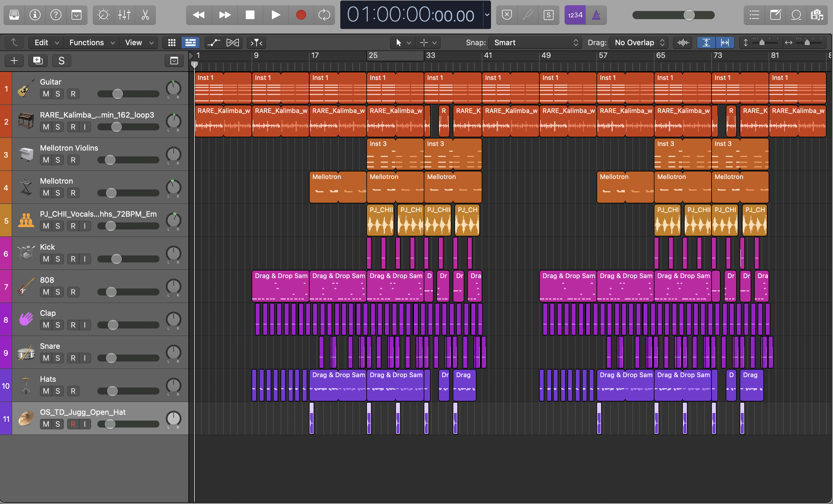Click the Snare track drum icon
The image size is (833, 504).
click(x=26, y=352)
